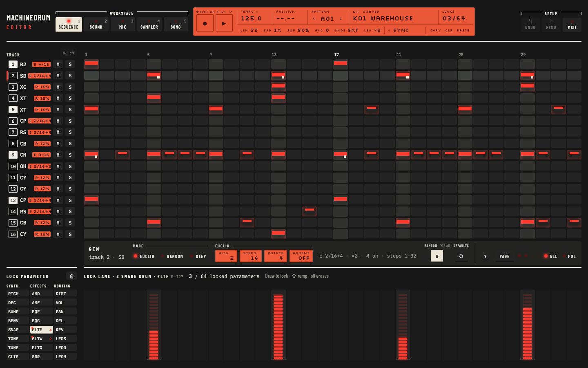Screen dimensions: 588x368
Task: Open the EMU OS 1.63 dropdown
Action: pyautogui.click(x=214, y=12)
